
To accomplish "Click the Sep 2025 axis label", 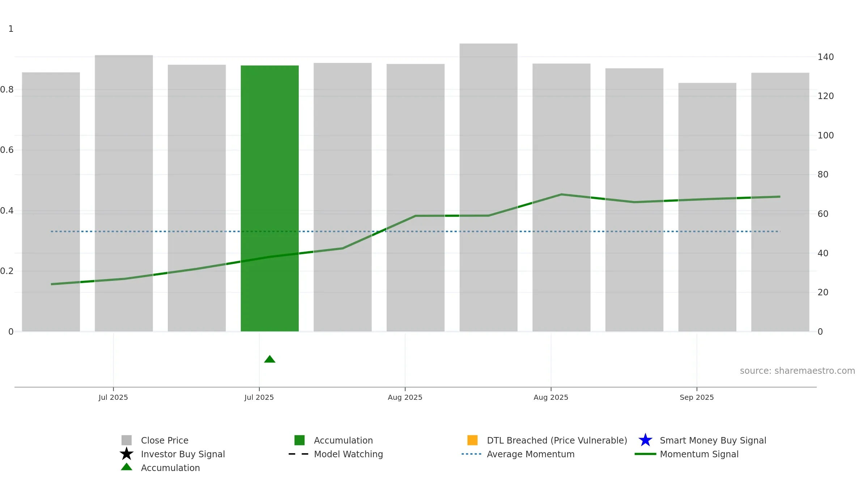I will (x=697, y=397).
